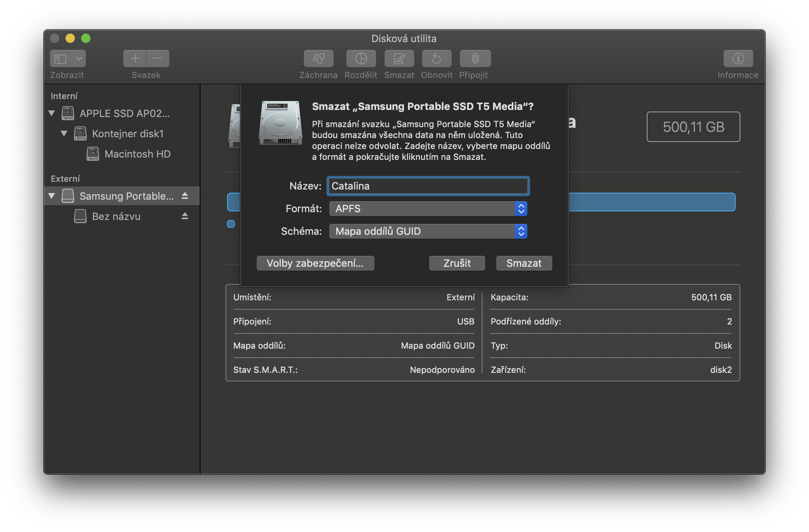Click the Interní sidebar section header
Image resolution: width=809 pixels, height=532 pixels.
point(64,96)
